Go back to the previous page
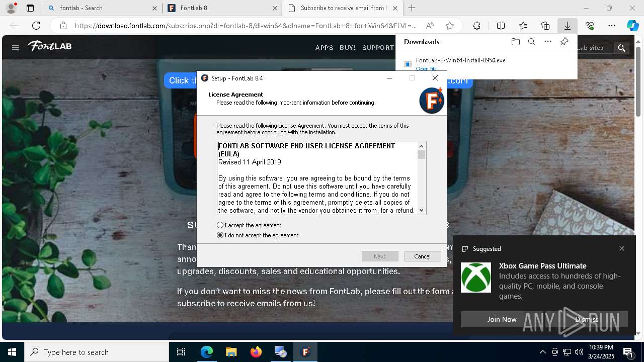 (x=14, y=26)
